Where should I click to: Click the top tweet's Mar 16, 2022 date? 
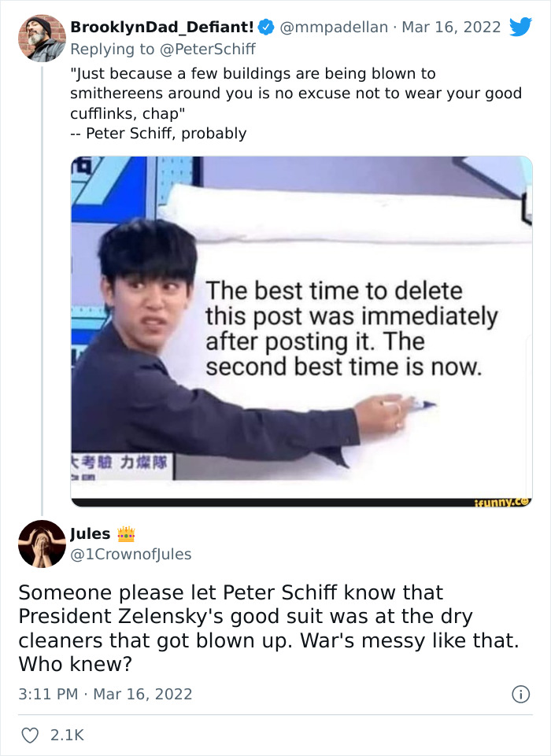click(x=451, y=28)
